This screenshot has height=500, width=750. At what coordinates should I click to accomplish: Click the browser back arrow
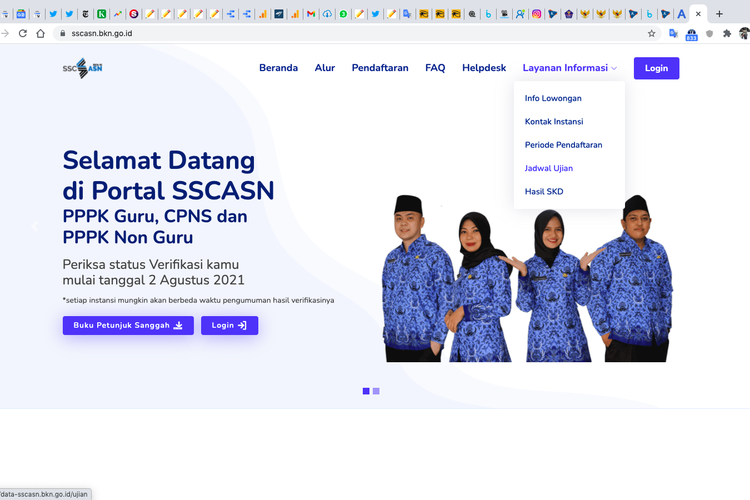(5, 33)
